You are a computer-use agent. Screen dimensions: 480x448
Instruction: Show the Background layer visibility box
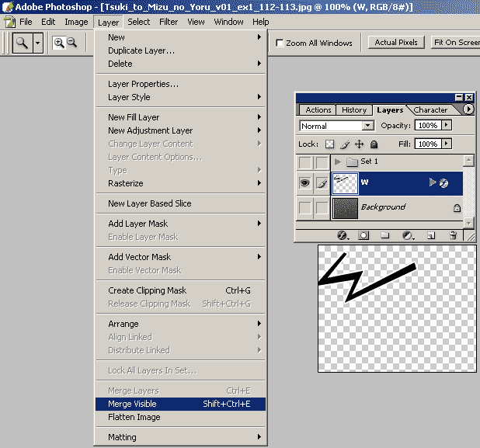pos(305,207)
